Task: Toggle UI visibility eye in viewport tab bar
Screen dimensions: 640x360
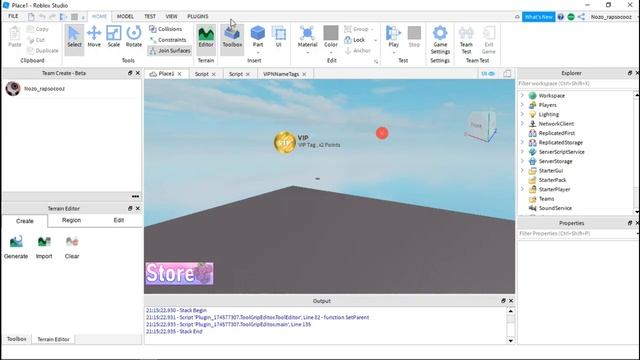Action: coord(488,74)
